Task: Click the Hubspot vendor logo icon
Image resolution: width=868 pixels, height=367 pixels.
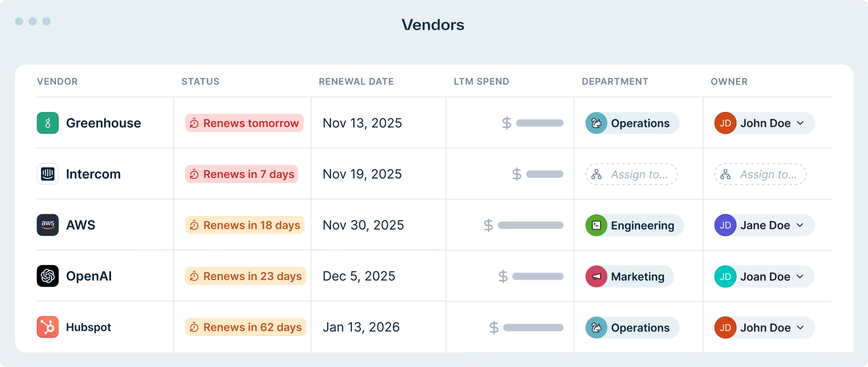Action: pyautogui.click(x=48, y=327)
